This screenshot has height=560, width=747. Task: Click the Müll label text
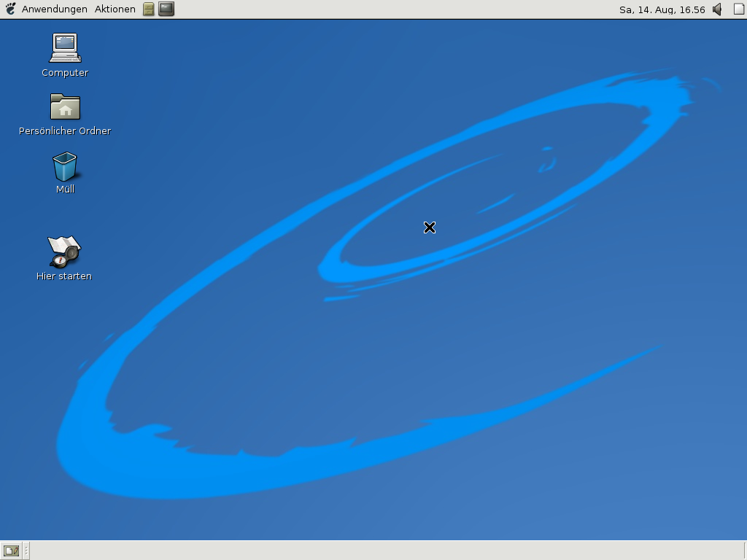(x=65, y=189)
